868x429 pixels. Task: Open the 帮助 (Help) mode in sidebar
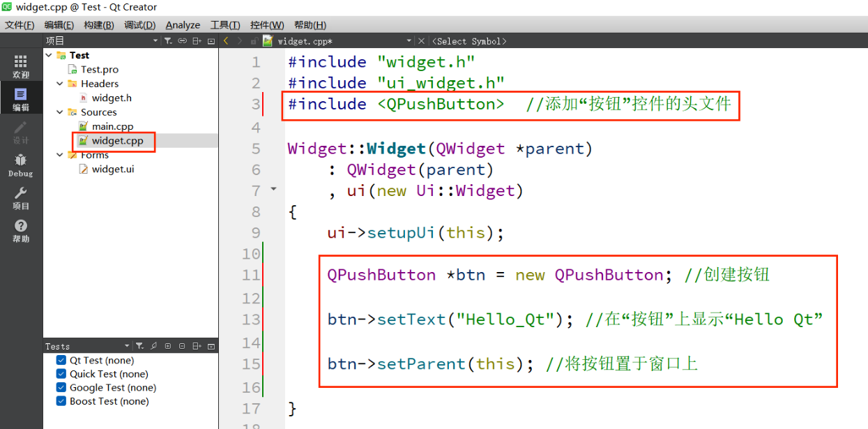click(x=21, y=231)
